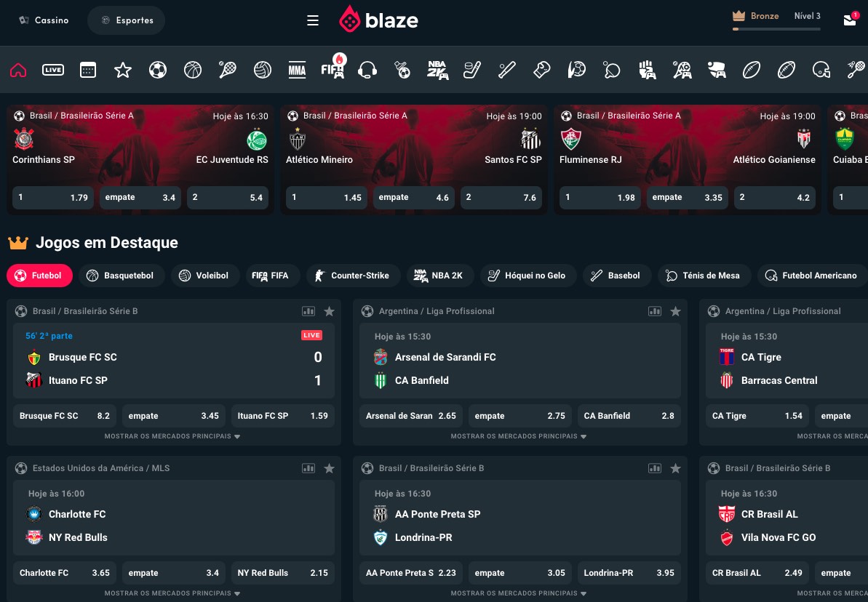868x602 pixels.
Task: Select the basketball sport icon
Action: tap(193, 70)
